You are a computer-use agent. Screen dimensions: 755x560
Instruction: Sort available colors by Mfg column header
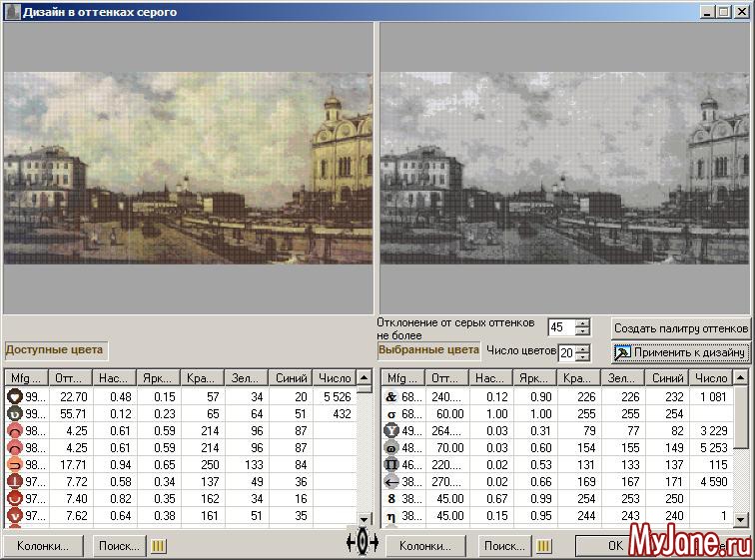[26, 378]
